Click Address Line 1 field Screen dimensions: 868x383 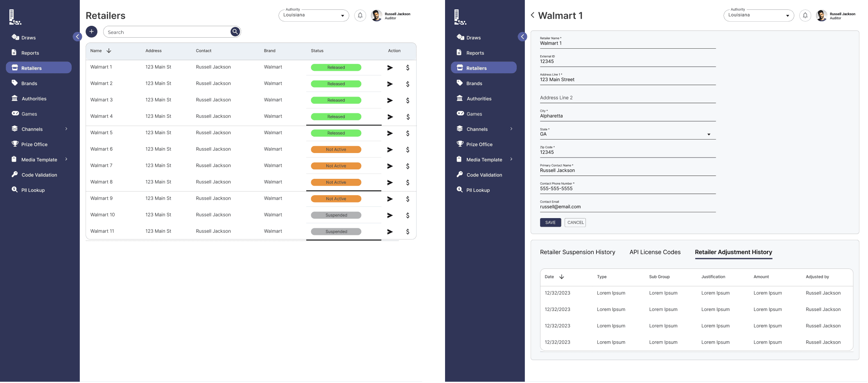coord(628,79)
